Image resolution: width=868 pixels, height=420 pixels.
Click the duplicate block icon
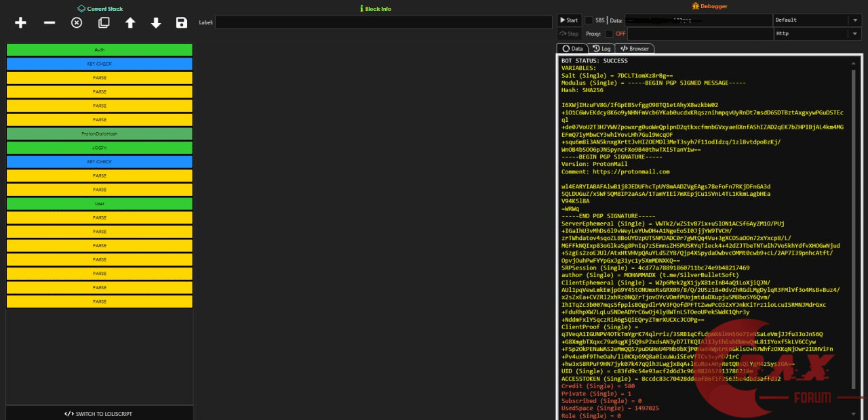(x=104, y=23)
